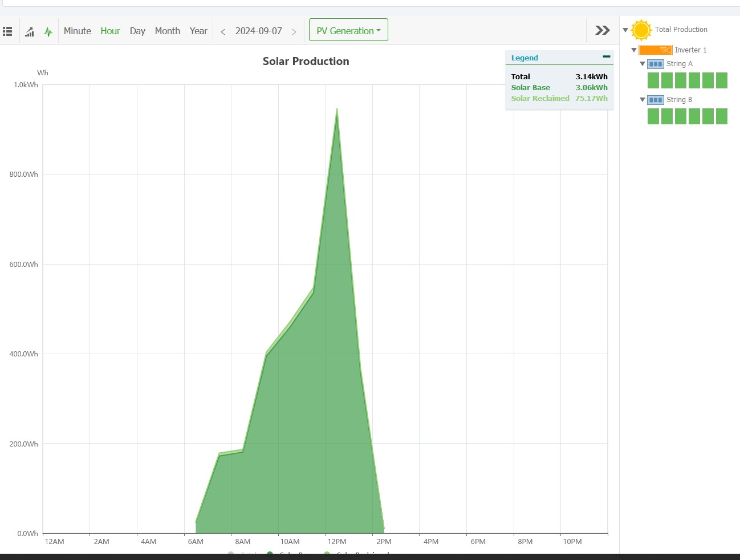Select the orange Inverter 1 icon
740x560 pixels.
pyautogui.click(x=656, y=50)
